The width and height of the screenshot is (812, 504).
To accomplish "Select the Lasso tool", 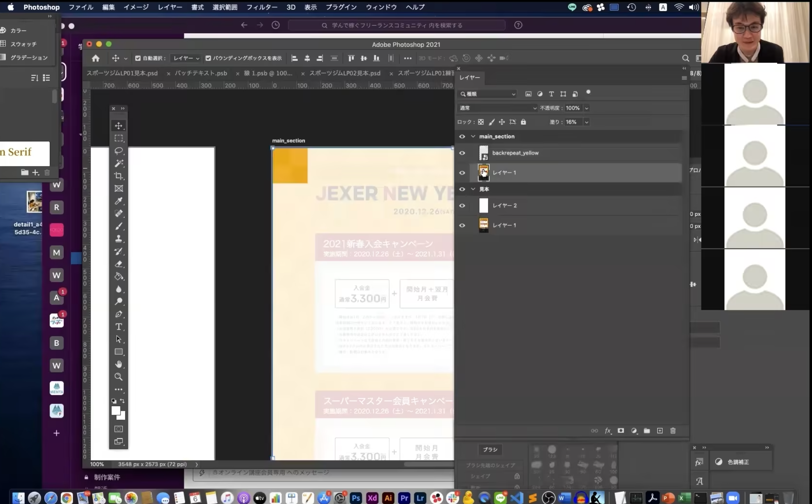I will (x=118, y=151).
